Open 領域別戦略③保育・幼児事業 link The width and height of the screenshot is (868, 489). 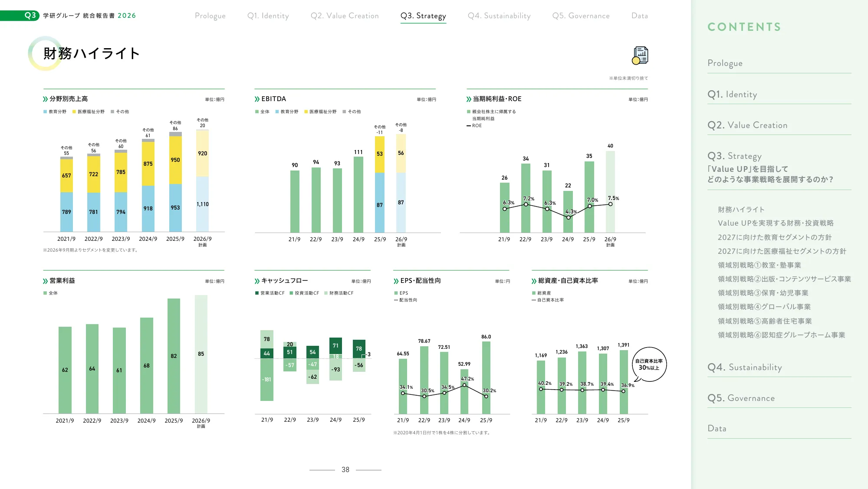point(763,293)
